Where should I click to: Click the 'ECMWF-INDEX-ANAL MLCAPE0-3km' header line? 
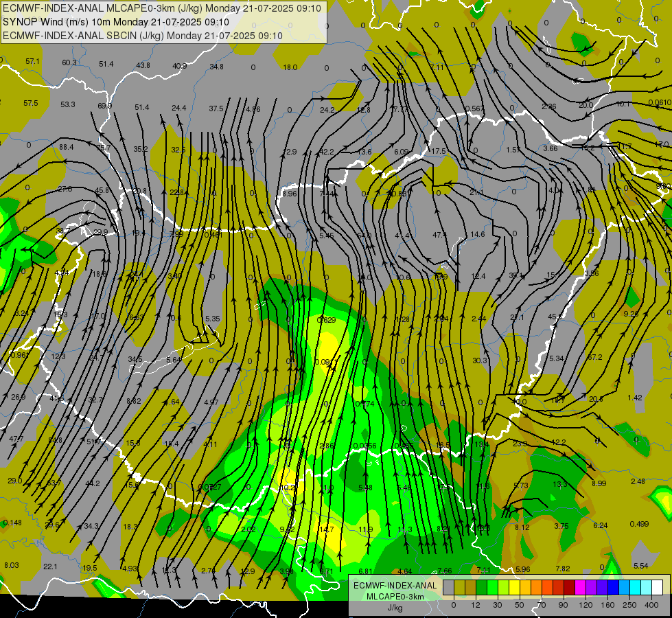(161, 8)
